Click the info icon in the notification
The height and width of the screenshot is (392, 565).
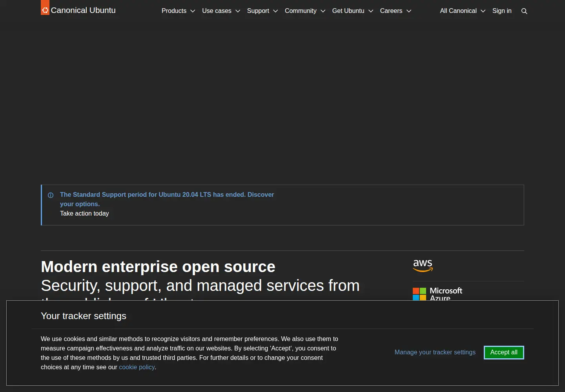tap(51, 195)
